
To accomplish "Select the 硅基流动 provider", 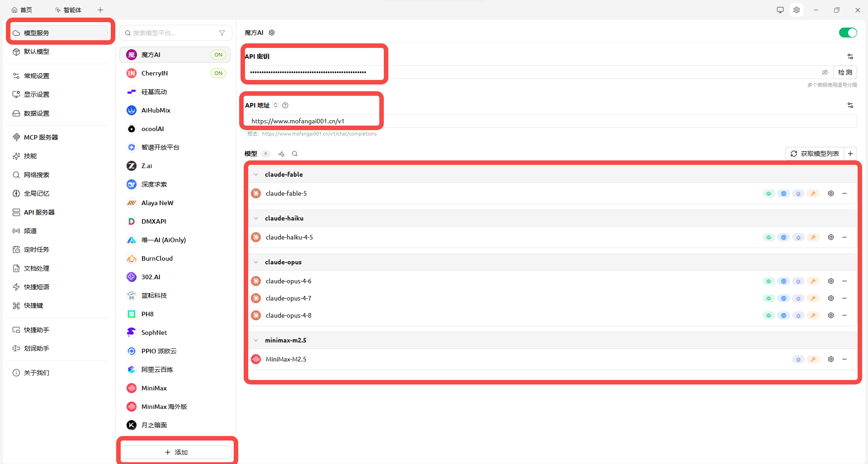I will click(x=175, y=92).
